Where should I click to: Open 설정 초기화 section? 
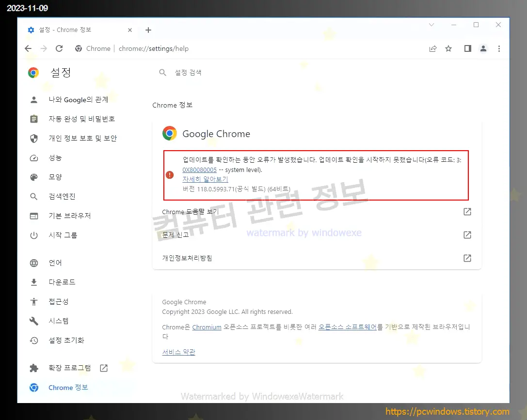coord(66,341)
